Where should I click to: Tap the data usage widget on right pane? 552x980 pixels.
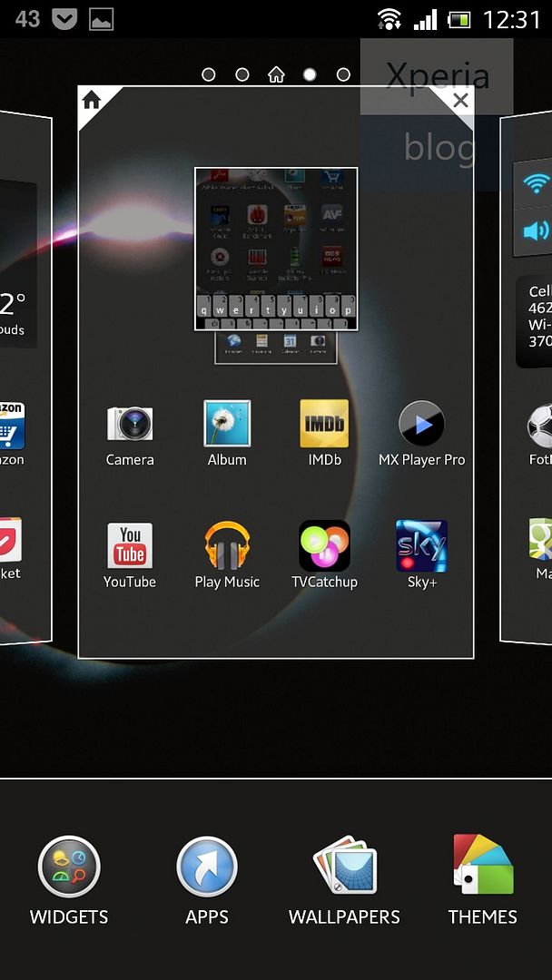click(x=535, y=322)
